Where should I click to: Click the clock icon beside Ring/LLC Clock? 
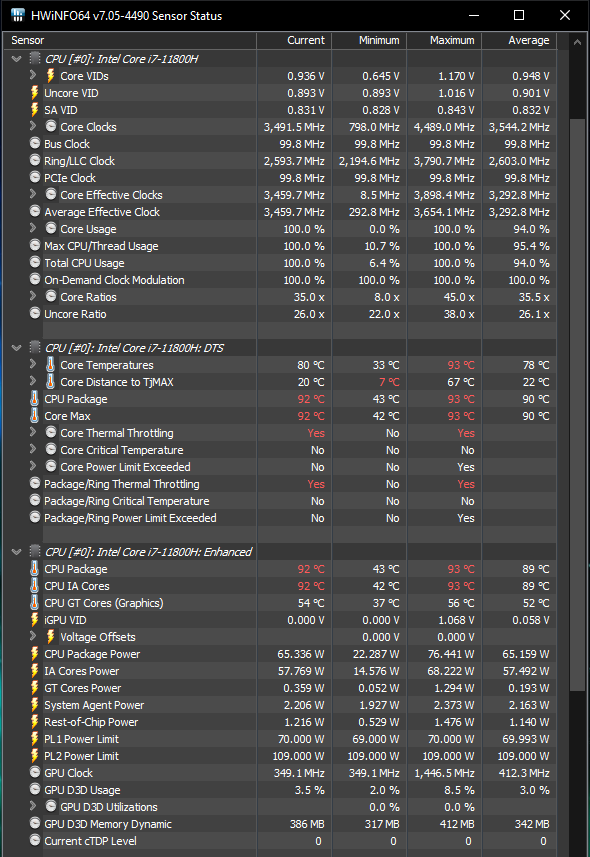tap(35, 160)
